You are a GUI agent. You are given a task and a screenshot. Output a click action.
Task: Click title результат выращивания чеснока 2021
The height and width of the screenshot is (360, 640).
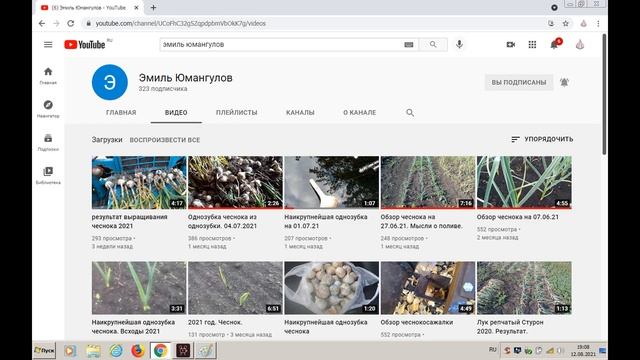tap(130, 221)
